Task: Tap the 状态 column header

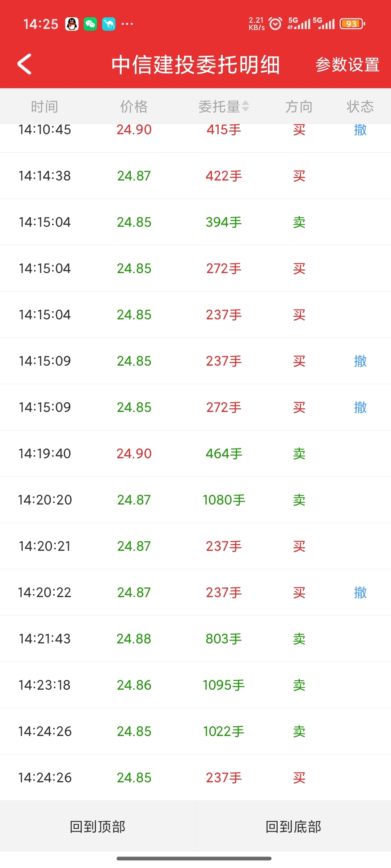Action: pyautogui.click(x=360, y=107)
